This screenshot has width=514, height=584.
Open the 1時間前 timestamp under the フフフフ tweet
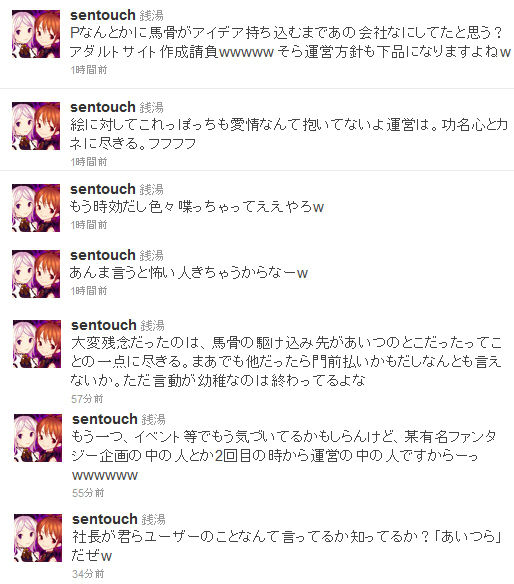pos(89,162)
